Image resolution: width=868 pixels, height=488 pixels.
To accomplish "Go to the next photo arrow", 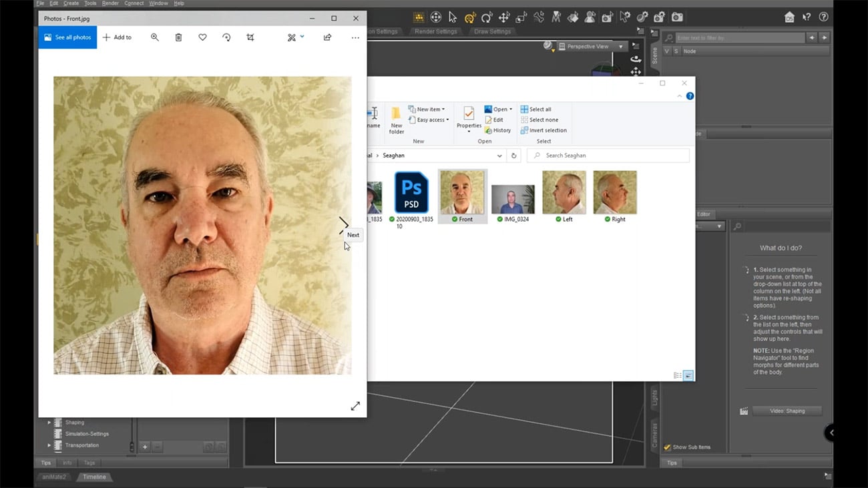I will (343, 225).
